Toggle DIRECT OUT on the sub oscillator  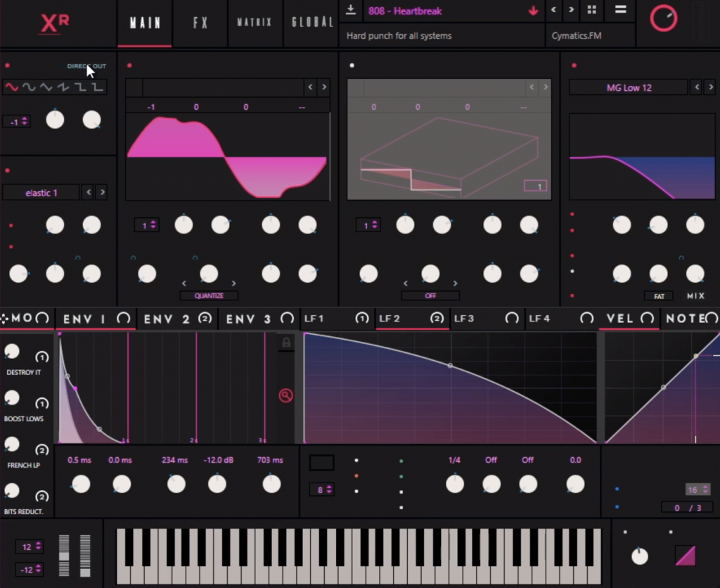[x=86, y=66]
